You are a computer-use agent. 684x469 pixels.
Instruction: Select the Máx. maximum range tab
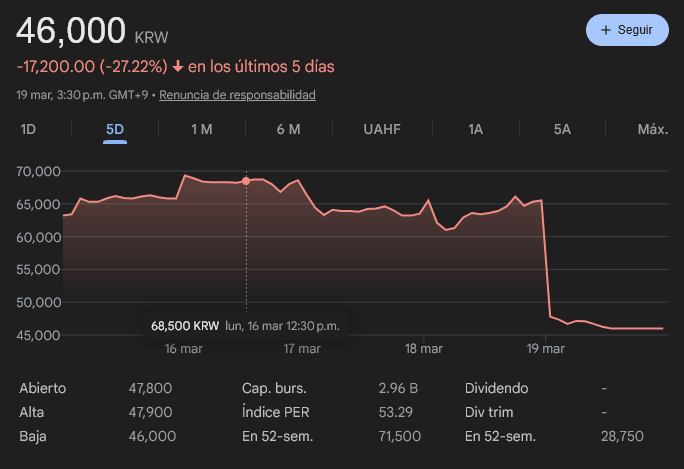coord(652,129)
